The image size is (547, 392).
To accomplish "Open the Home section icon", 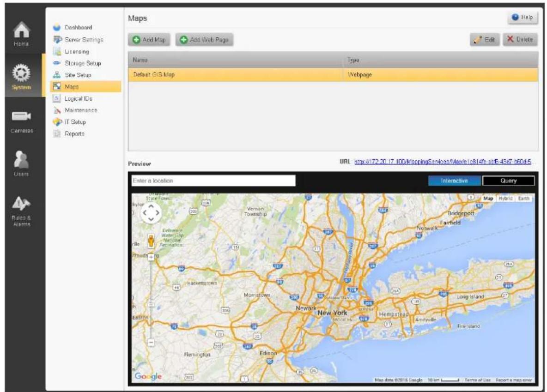I will (21, 30).
